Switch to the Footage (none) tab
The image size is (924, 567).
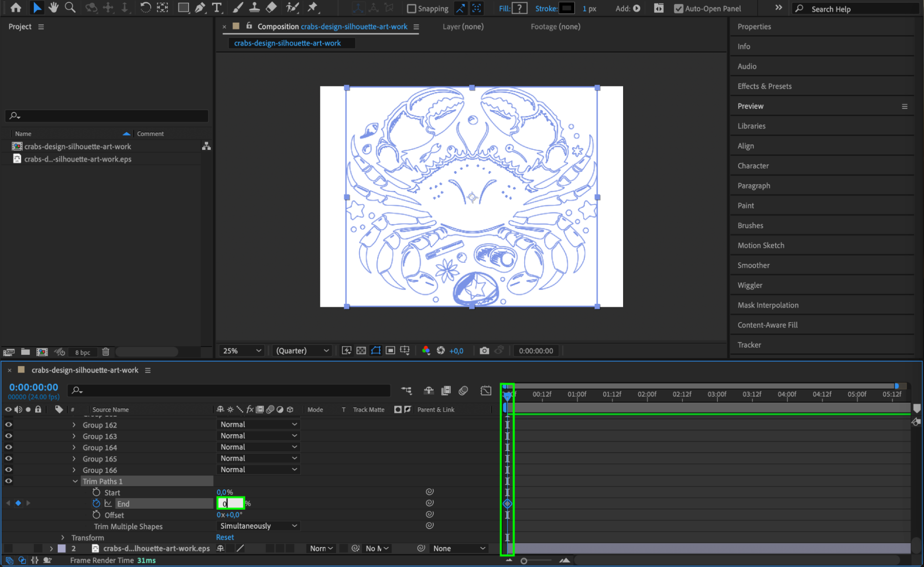(555, 27)
